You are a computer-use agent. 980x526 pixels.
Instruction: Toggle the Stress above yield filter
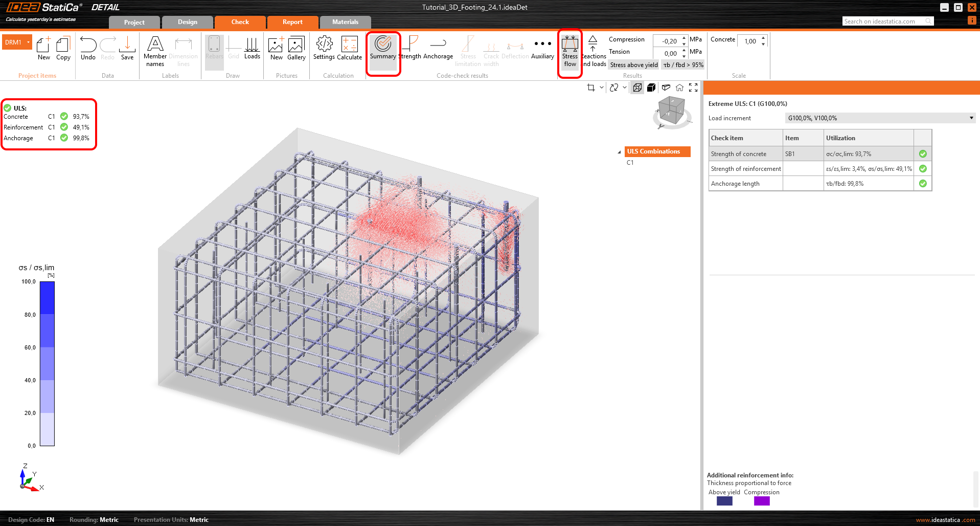[x=633, y=65]
